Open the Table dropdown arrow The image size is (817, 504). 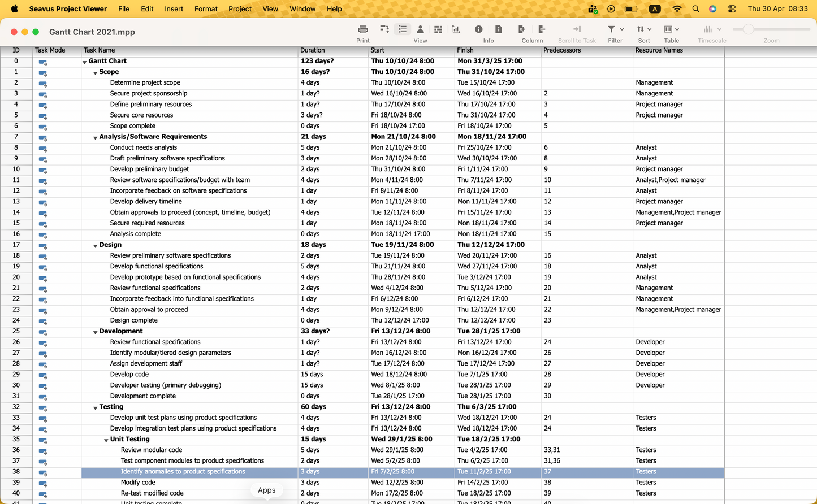(677, 29)
